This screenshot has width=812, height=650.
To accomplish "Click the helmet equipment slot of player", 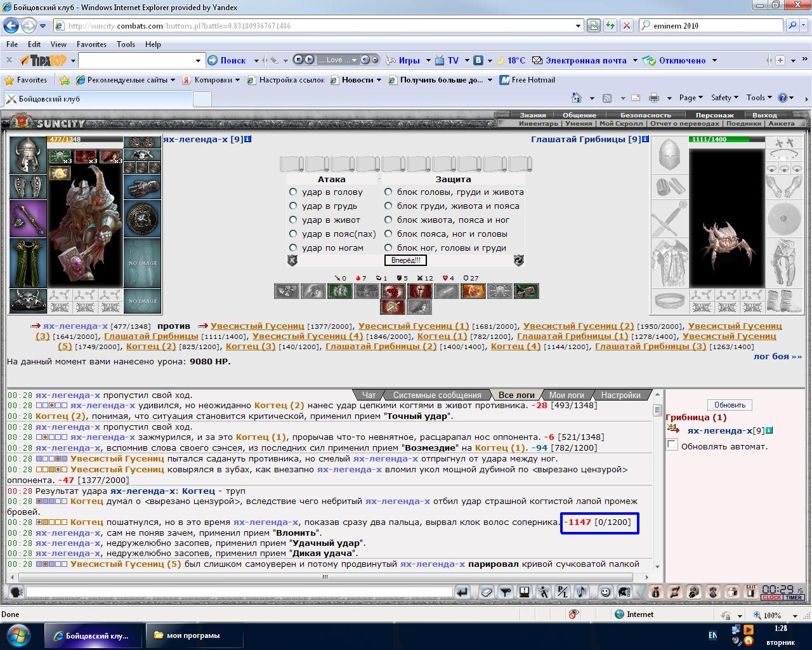I will click(x=28, y=155).
